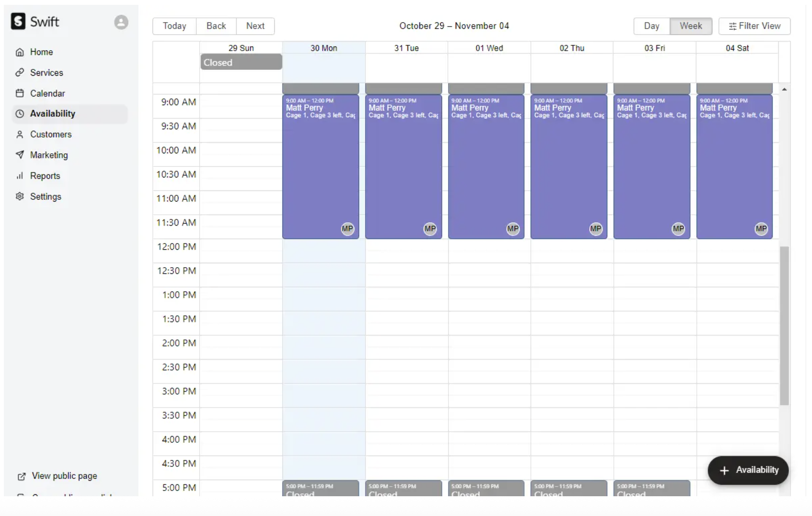Open the Filter View options
Screen dimensions: 812x516
pyautogui.click(x=754, y=26)
